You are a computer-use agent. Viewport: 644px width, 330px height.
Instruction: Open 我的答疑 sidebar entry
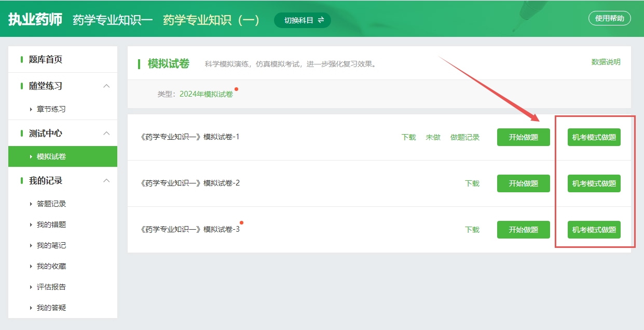coord(51,308)
